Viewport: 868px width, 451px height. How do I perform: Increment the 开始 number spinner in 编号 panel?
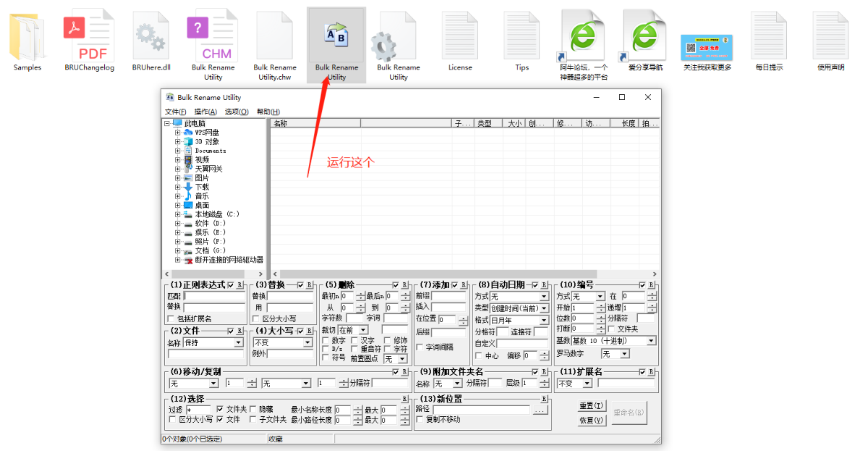coord(600,305)
